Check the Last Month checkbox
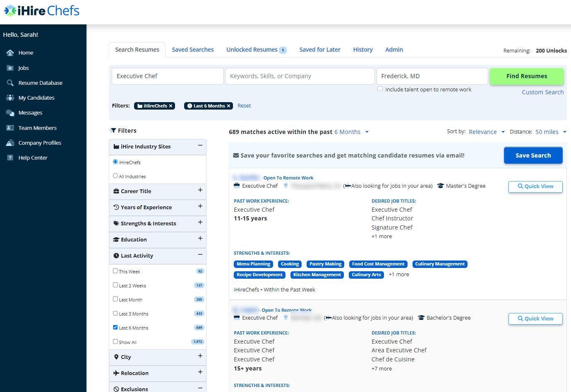The height and width of the screenshot is (392, 571). click(x=115, y=299)
